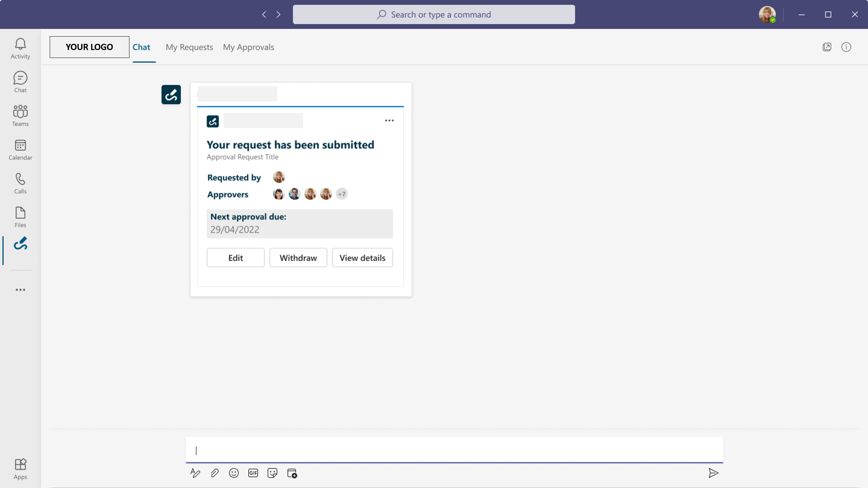
Task: Click the GIF icon in compose toolbar
Action: pyautogui.click(x=253, y=473)
